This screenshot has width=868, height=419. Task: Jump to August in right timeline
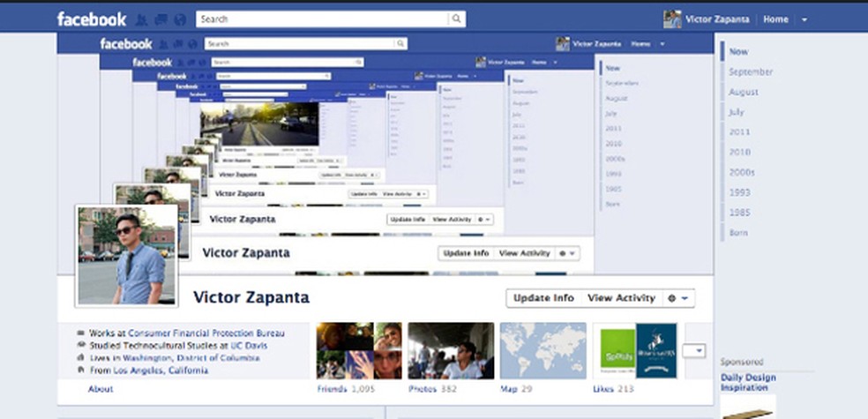tap(744, 92)
